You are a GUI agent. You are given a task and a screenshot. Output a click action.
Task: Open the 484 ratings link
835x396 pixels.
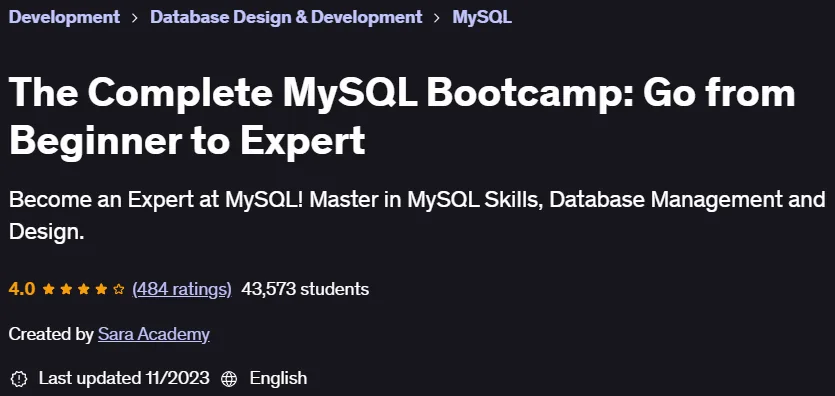pos(182,289)
